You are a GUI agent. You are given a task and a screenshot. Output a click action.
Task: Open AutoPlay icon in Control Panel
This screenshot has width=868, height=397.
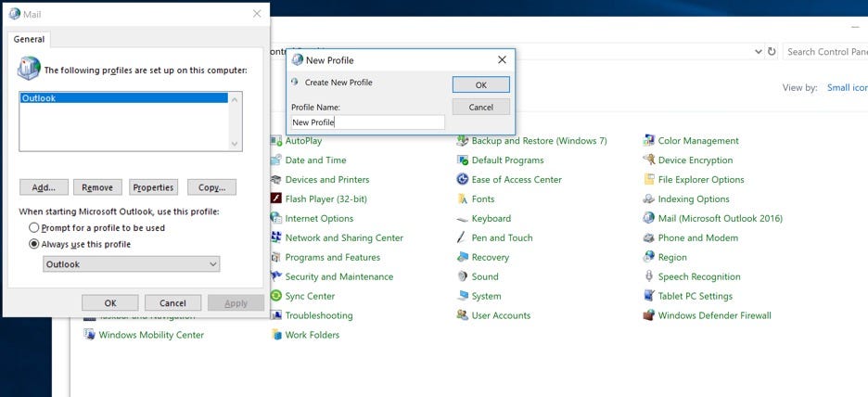(x=276, y=141)
